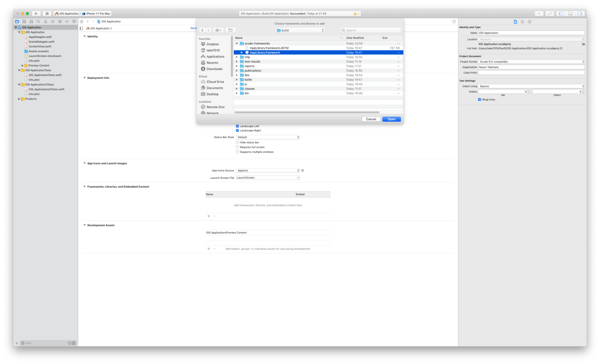Select mppLibrary.framework.dSYM file

(269, 48)
